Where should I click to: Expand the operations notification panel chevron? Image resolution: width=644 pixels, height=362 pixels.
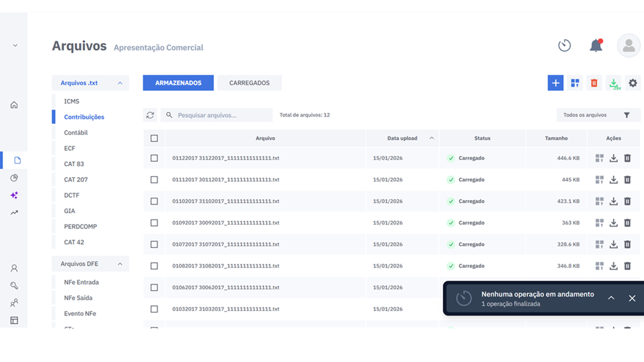(x=611, y=298)
